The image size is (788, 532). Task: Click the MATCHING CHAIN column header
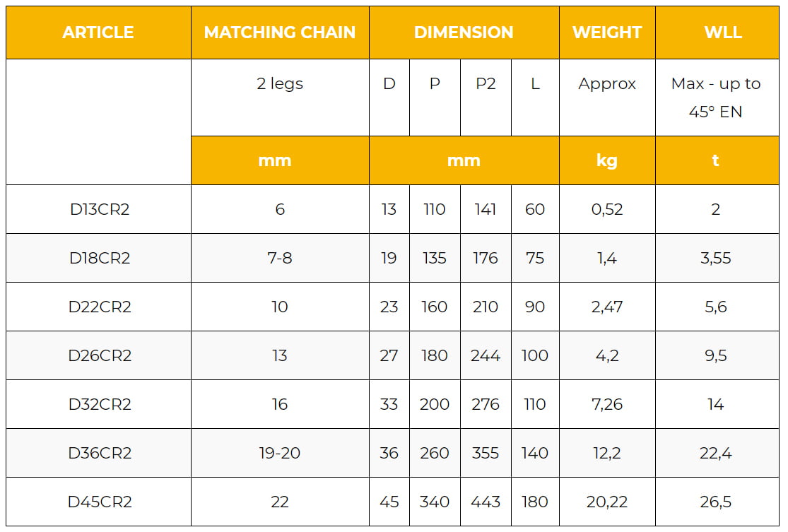280,32
